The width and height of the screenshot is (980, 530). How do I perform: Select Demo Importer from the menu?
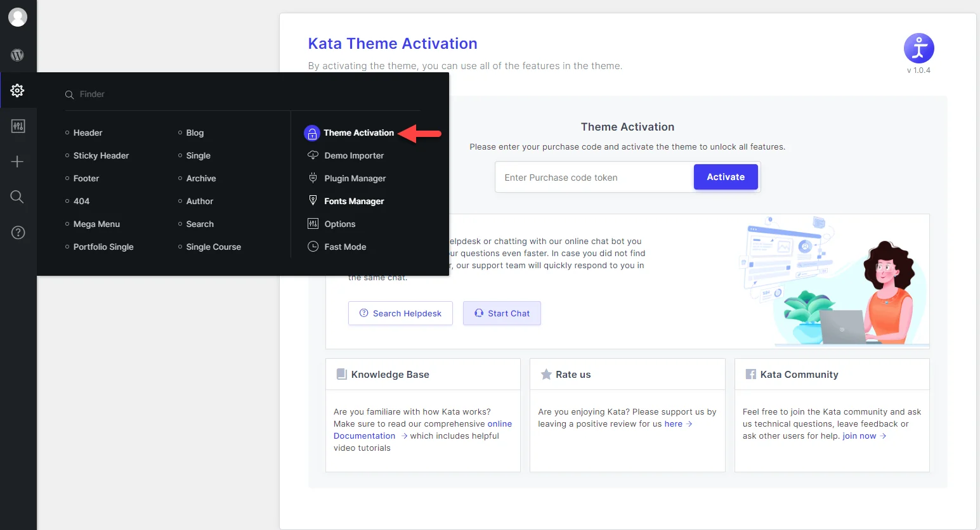click(x=346, y=155)
